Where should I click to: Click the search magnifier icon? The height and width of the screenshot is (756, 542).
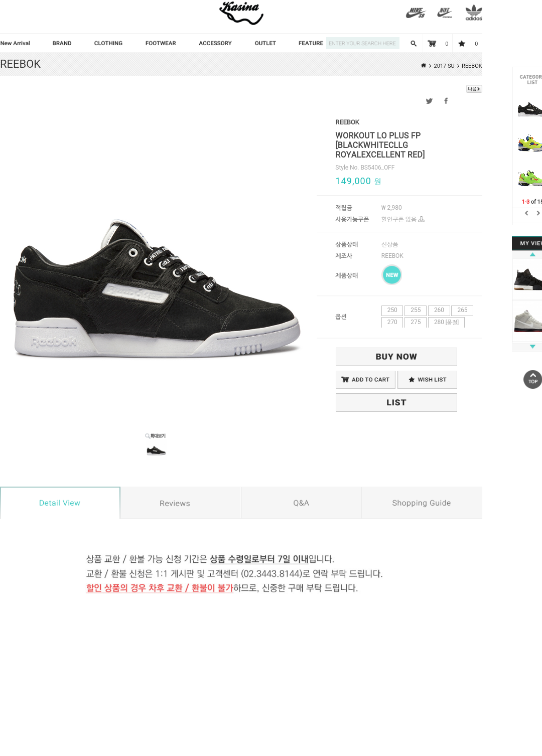click(x=414, y=44)
